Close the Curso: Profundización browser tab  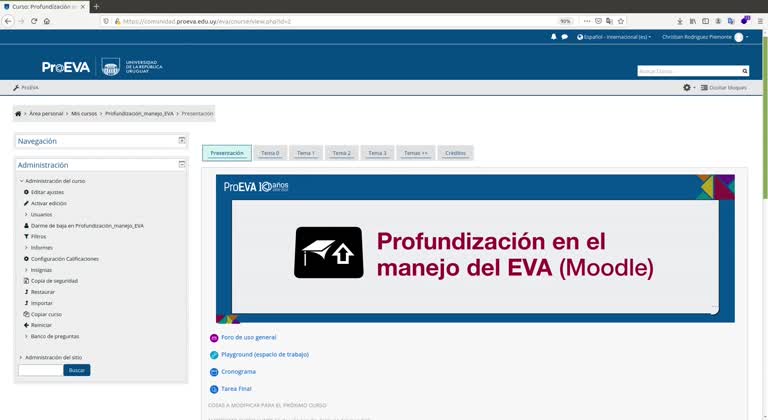[83, 7]
